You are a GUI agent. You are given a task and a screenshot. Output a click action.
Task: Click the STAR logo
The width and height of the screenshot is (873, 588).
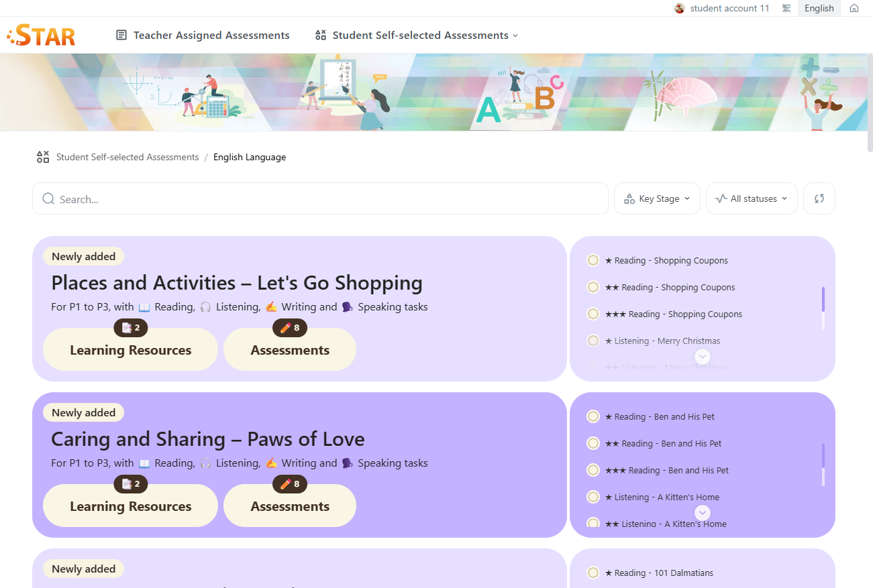42,36
